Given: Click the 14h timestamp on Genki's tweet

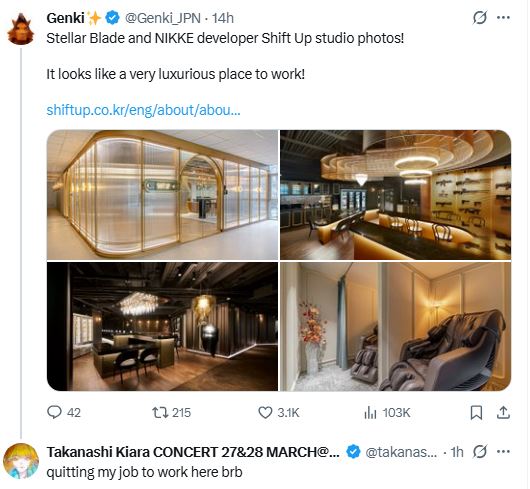Looking at the screenshot, I should (223, 18).
